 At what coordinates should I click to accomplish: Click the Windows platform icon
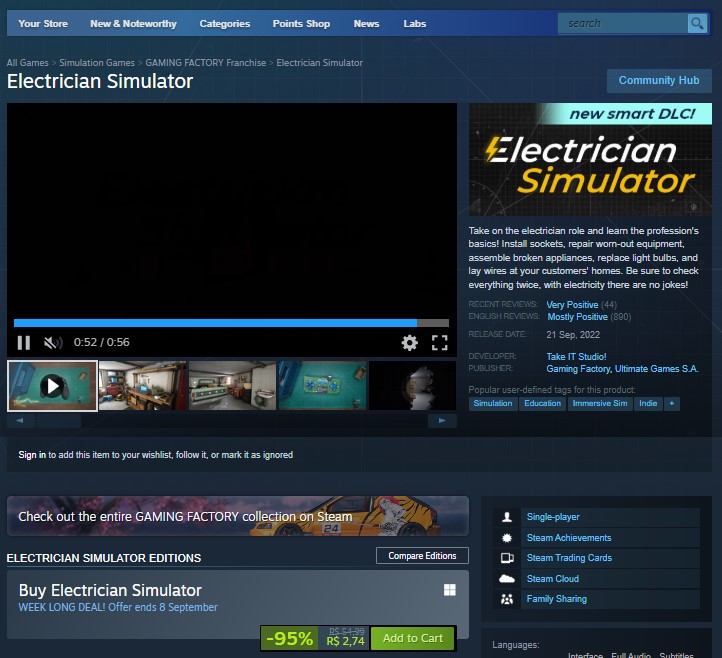pos(450,590)
